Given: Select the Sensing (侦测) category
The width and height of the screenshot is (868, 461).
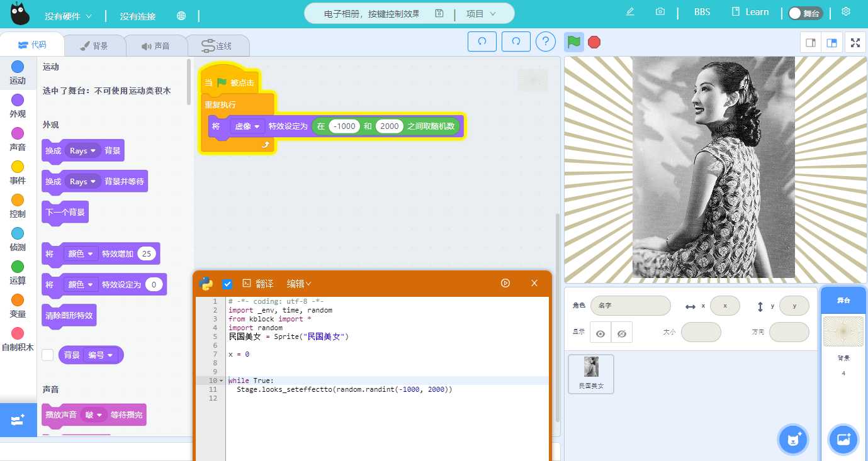Looking at the screenshot, I should (18, 239).
